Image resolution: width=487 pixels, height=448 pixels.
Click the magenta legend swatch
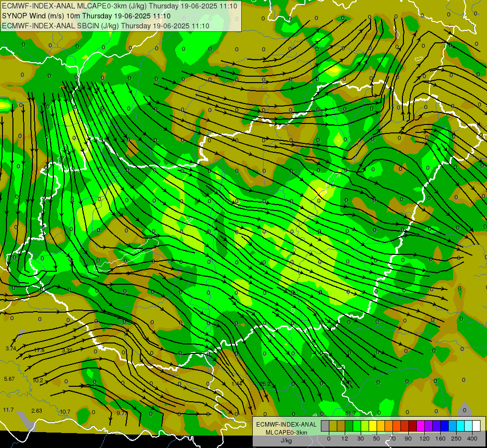click(x=420, y=426)
